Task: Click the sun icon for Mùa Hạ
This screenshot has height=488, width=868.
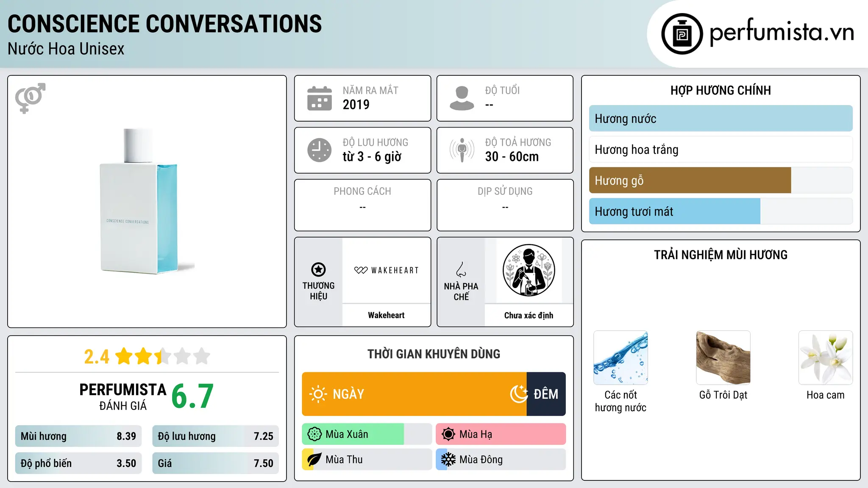Action: pos(448,434)
